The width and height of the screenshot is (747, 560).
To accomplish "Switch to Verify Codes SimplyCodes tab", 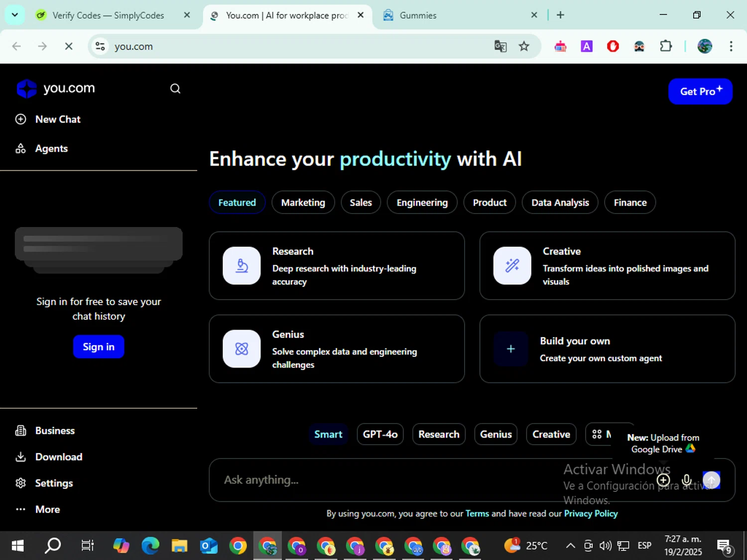I will click(x=107, y=15).
